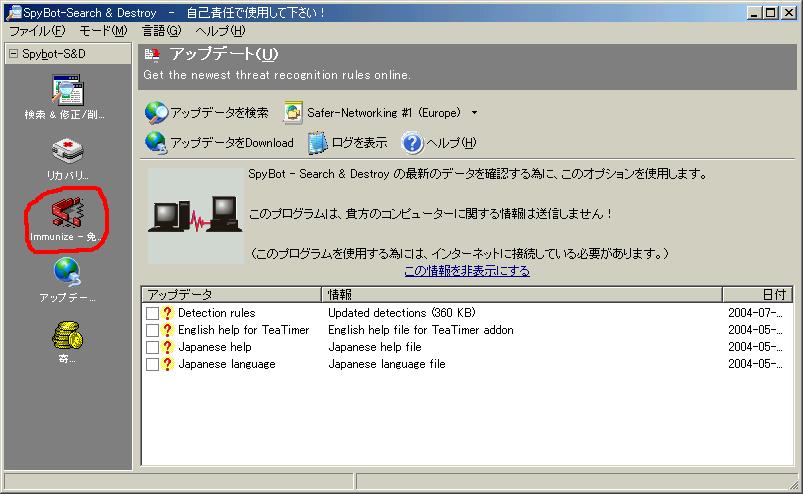Open the Update globe sidebar icon
This screenshot has width=803, height=494.
click(x=67, y=272)
